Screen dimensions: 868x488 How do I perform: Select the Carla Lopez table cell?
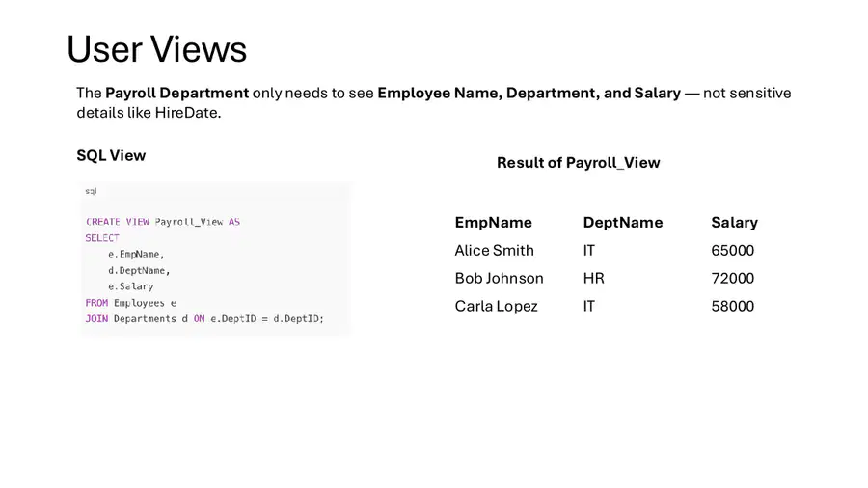[496, 306]
